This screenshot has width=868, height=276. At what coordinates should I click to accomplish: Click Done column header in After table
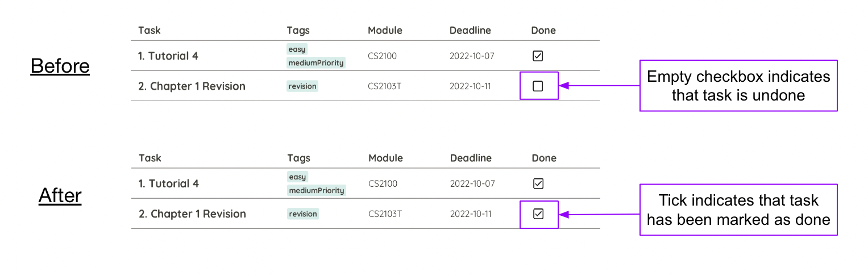(x=544, y=158)
